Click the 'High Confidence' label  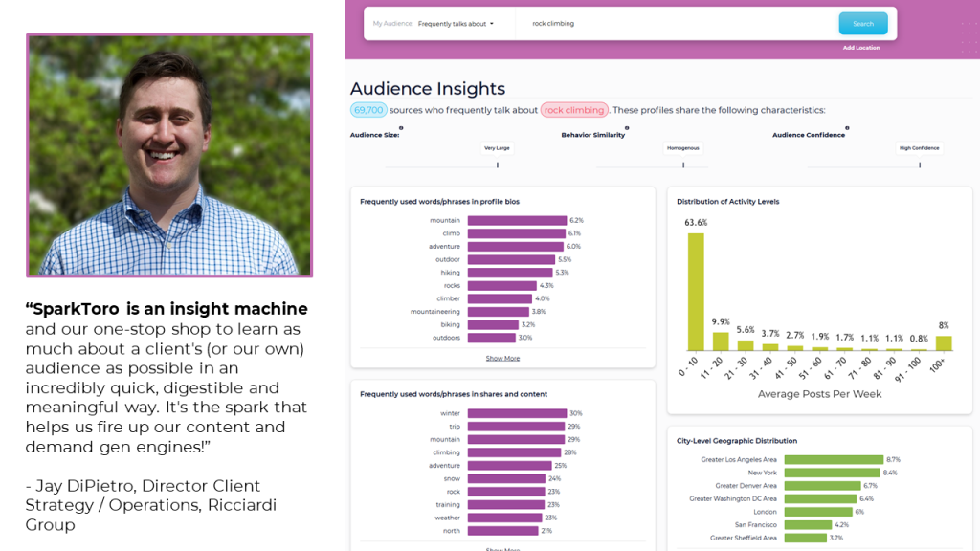click(x=919, y=148)
